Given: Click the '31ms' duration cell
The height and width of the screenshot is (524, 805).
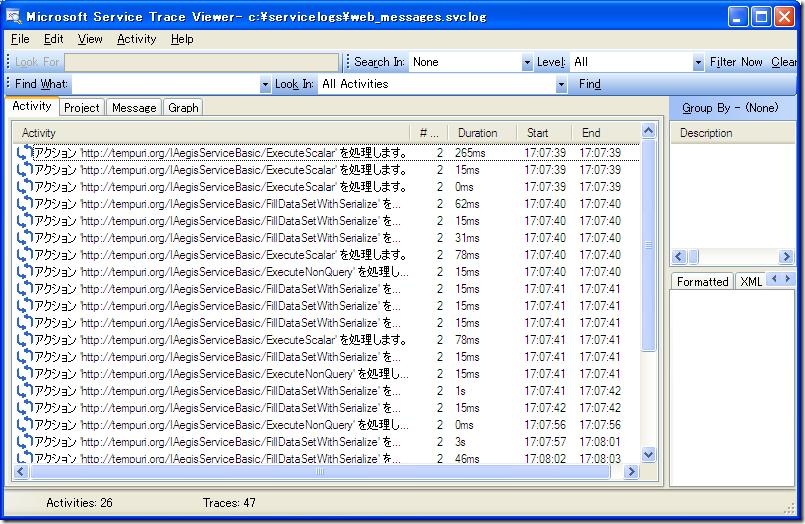Looking at the screenshot, I should point(467,238).
